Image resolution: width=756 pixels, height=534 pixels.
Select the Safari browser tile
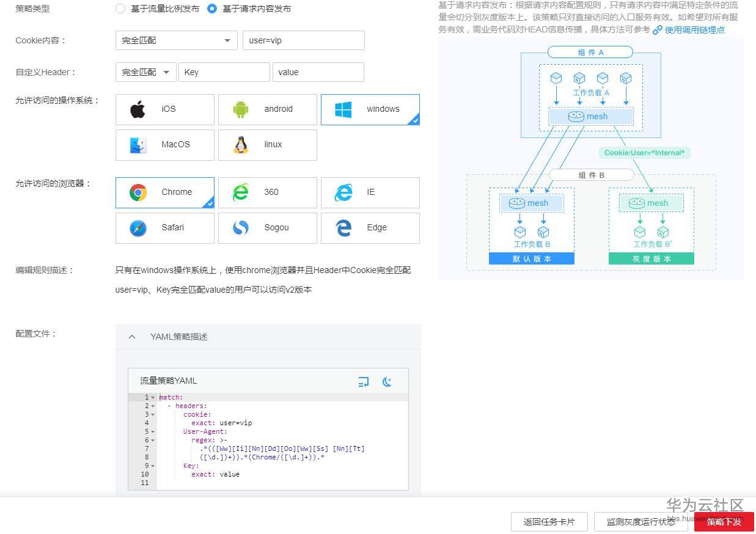click(165, 228)
